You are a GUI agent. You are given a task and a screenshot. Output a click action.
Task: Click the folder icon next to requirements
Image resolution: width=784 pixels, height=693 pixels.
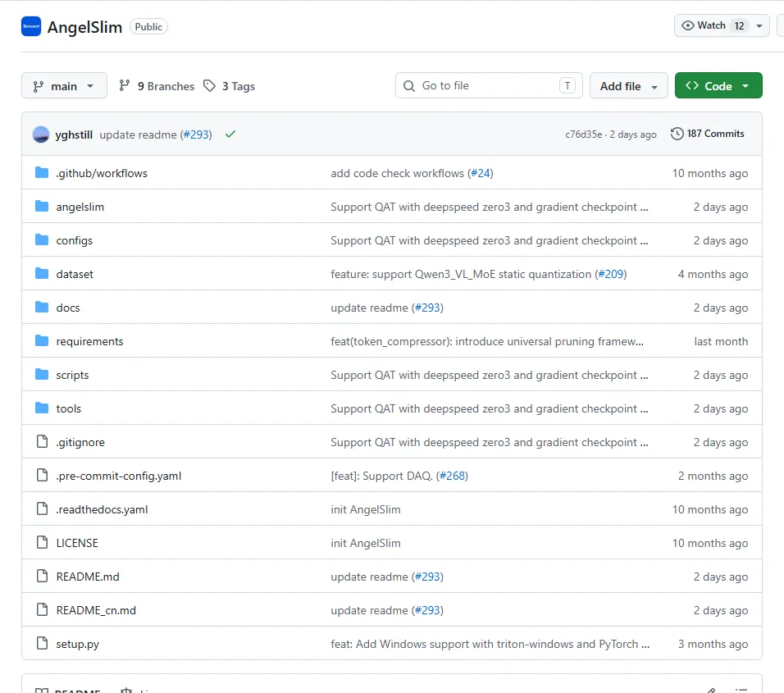[42, 340]
